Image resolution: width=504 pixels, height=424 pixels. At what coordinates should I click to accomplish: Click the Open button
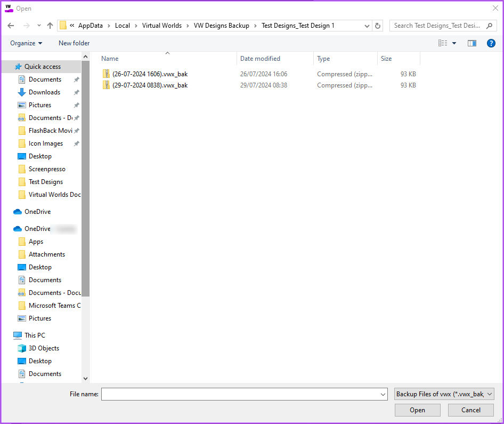click(x=417, y=410)
